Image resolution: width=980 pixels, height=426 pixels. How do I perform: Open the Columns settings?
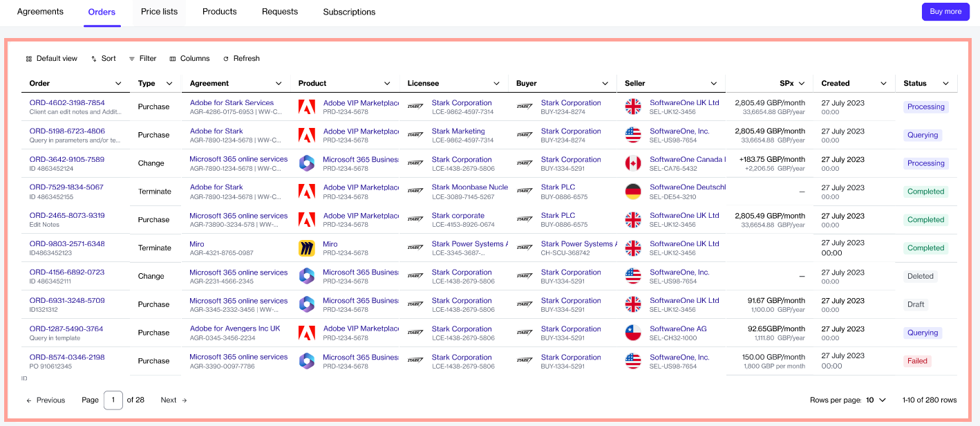coord(189,59)
